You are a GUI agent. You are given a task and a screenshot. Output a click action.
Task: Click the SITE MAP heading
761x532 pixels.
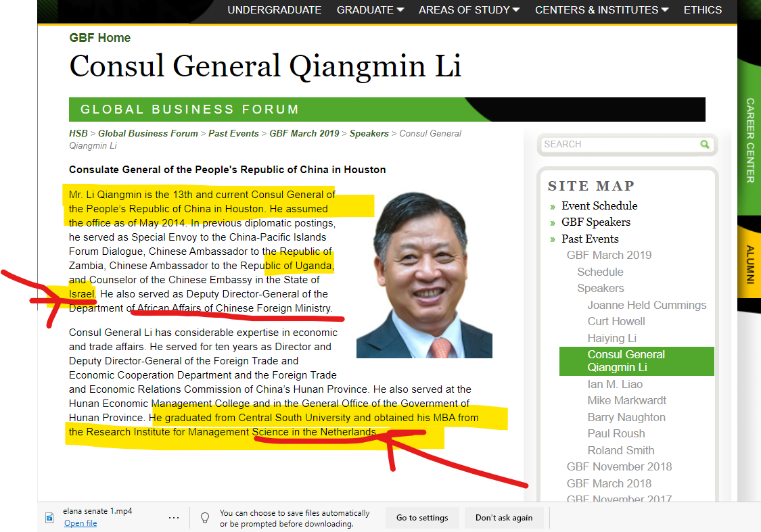pyautogui.click(x=591, y=186)
